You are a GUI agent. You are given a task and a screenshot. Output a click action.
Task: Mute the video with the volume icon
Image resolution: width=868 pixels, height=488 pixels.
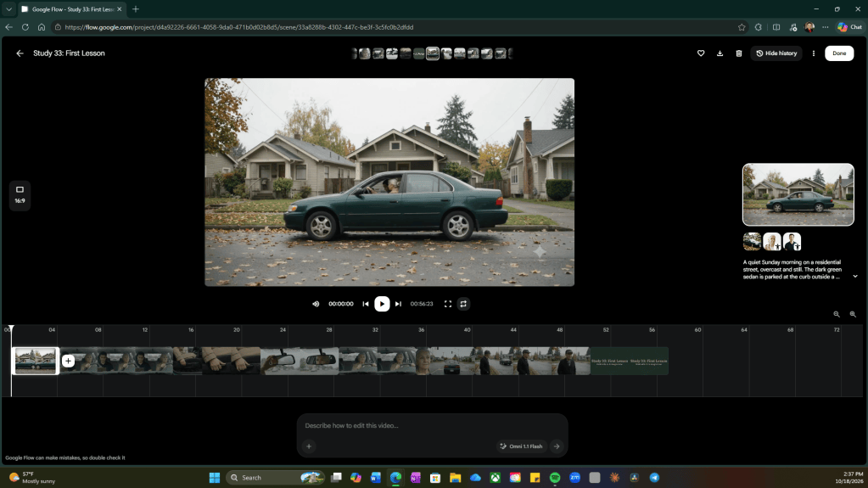(x=316, y=304)
